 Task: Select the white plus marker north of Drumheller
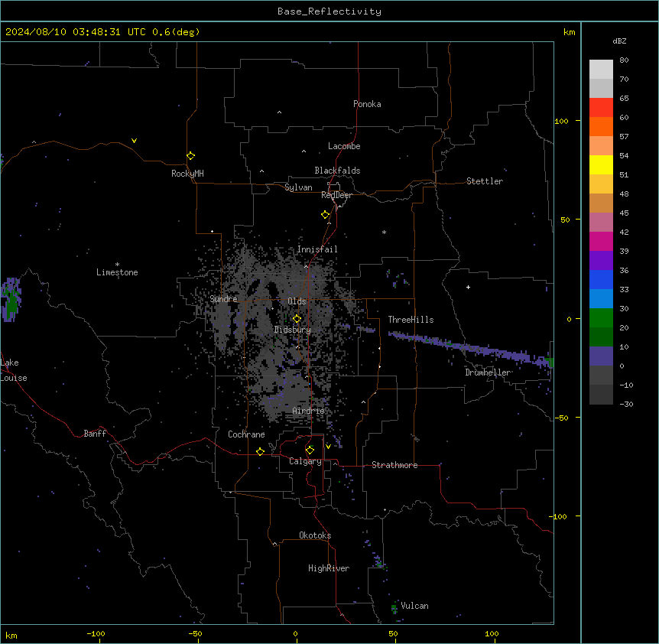click(x=468, y=287)
